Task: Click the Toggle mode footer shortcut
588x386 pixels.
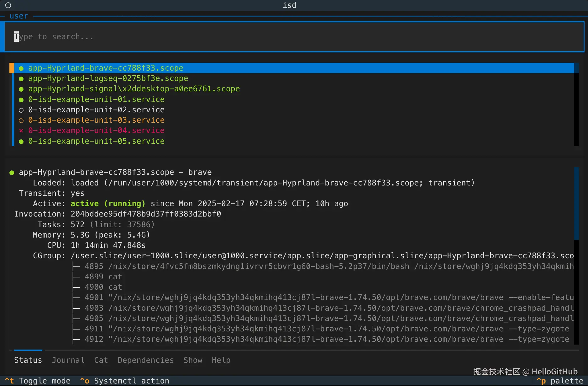Action: 38,381
